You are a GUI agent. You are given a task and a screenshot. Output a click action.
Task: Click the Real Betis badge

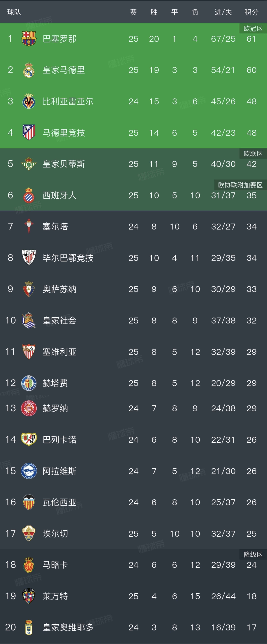(29, 164)
